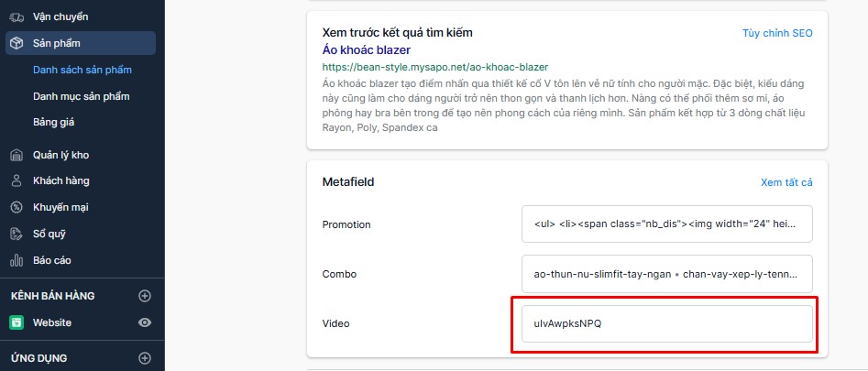Viewport: 868px width, 371px height.
Task: Click the bean-style.mysapo.net product URL
Action: (x=435, y=68)
